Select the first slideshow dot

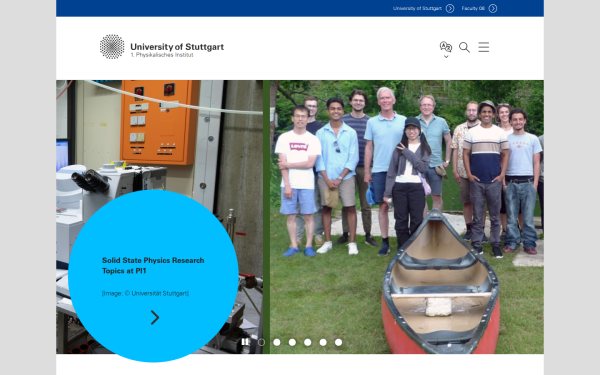[x=261, y=342]
